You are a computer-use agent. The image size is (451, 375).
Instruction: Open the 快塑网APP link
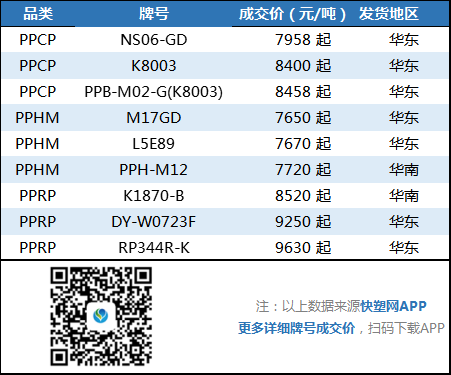(393, 306)
